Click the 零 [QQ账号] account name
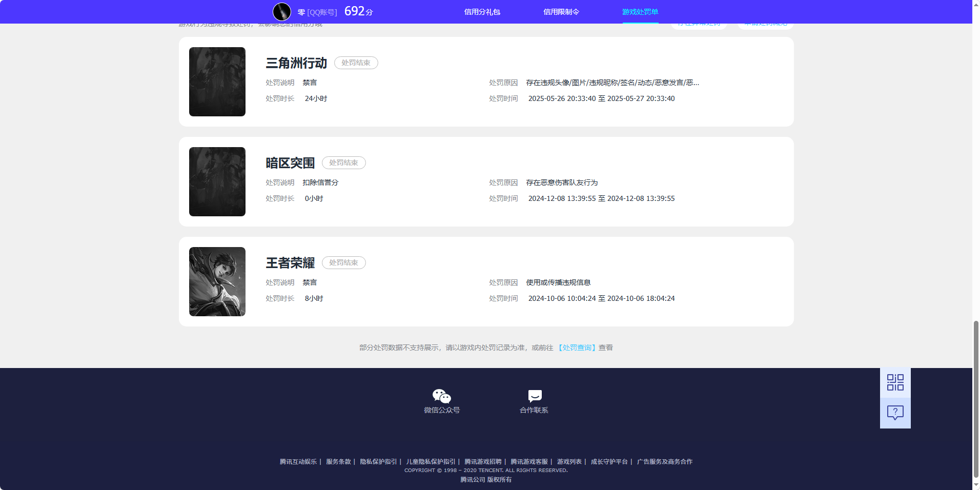980x490 pixels. click(317, 12)
